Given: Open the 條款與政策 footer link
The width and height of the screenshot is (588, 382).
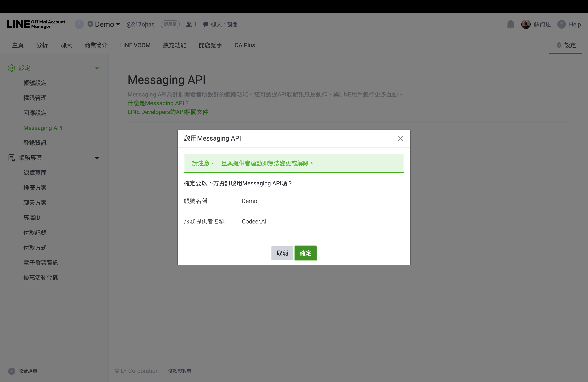Looking at the screenshot, I should 180,371.
